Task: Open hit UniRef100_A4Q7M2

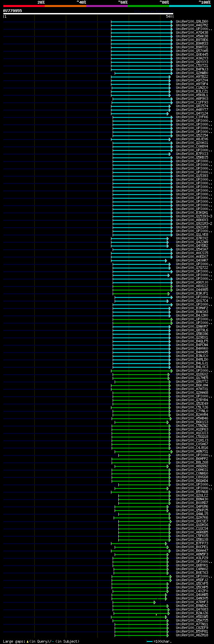Action: [192, 25]
